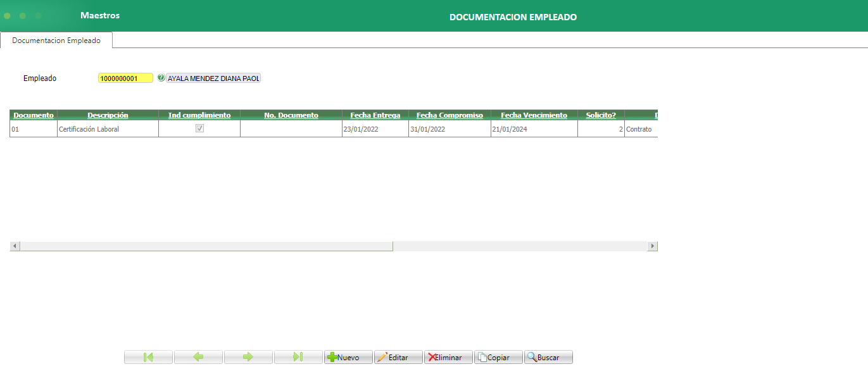868x376 pixels.
Task: Go to previous record arrow button
Action: click(198, 357)
